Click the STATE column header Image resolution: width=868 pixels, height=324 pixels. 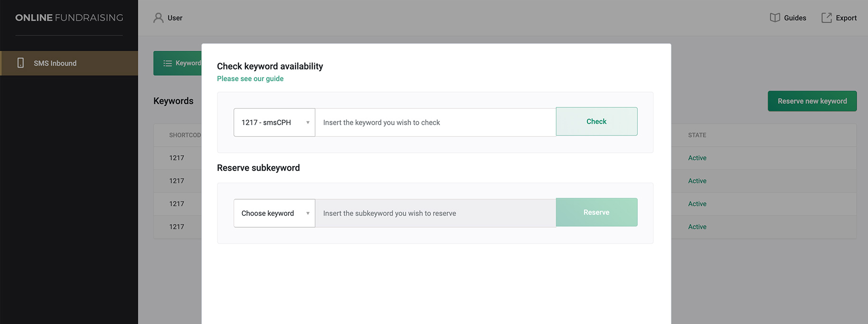[x=697, y=135]
